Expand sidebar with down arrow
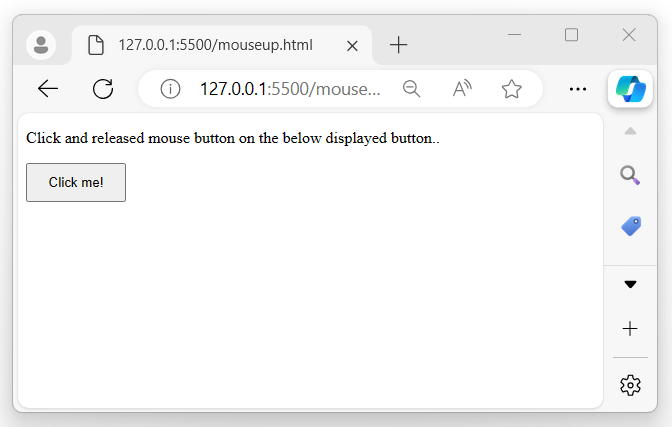Viewport: 672px width, 427px height. 630,284
